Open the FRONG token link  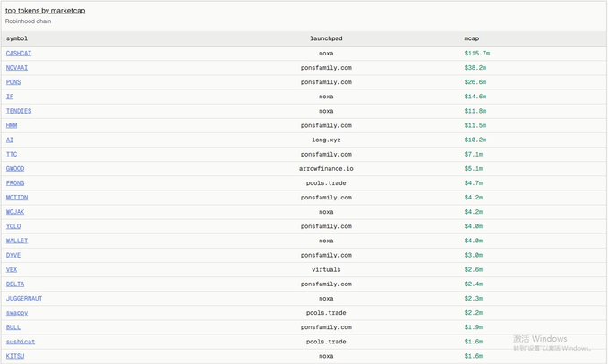click(x=15, y=183)
